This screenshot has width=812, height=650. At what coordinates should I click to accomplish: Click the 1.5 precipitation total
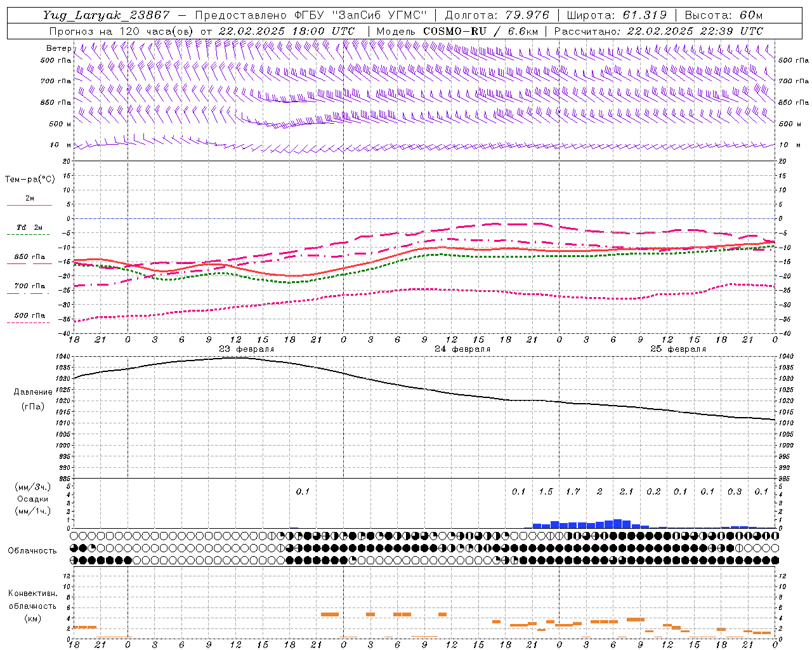546,492
